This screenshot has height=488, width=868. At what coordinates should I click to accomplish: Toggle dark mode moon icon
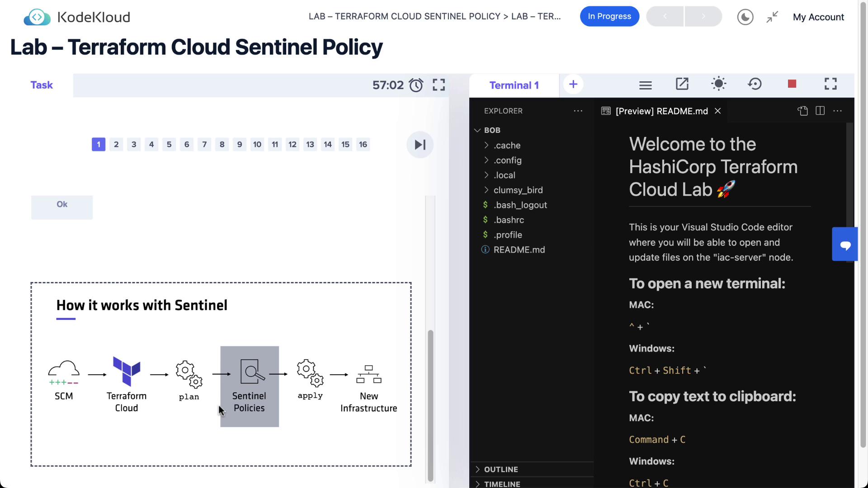coord(745,17)
